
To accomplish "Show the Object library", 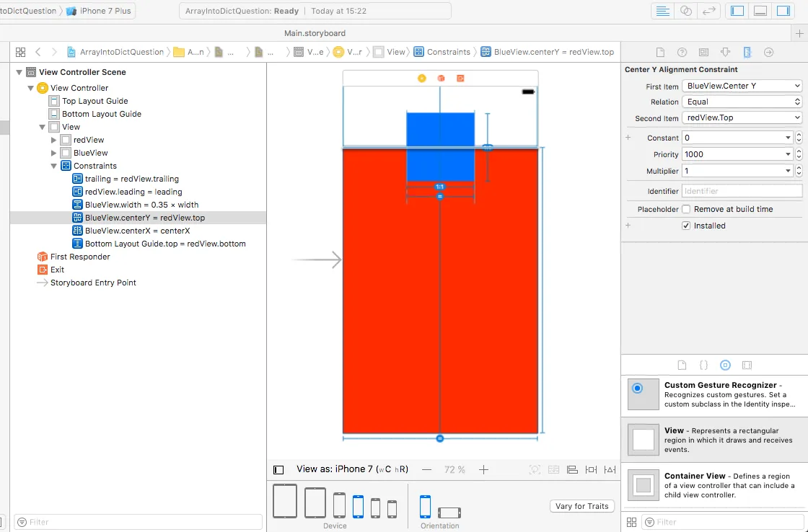I will (x=725, y=365).
